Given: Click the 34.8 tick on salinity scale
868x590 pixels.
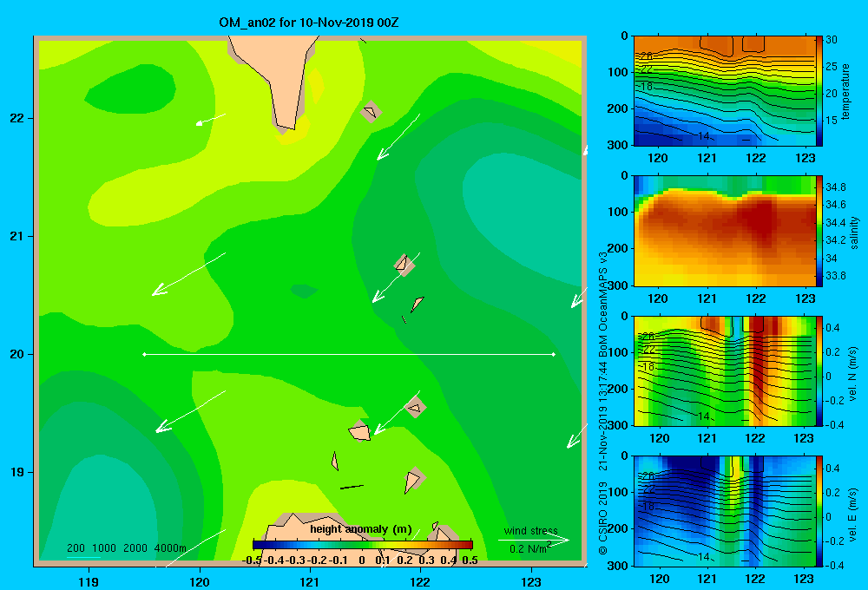Looking at the screenshot, I should click(835, 187).
